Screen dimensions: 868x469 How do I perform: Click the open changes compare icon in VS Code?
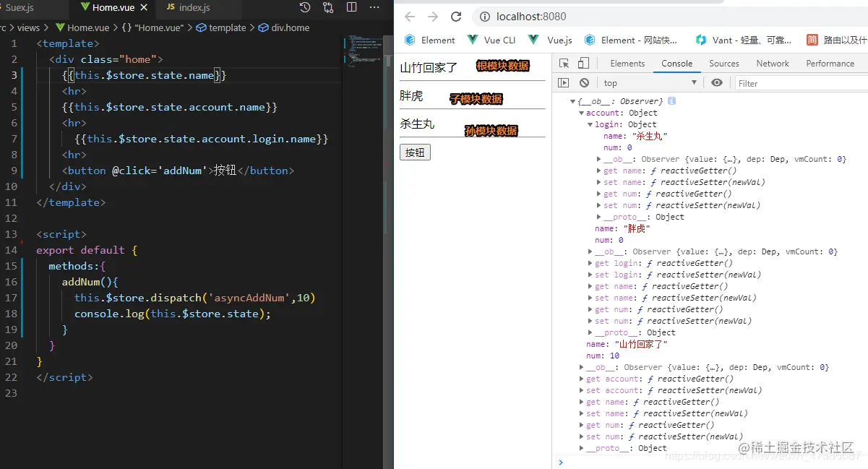(329, 7)
